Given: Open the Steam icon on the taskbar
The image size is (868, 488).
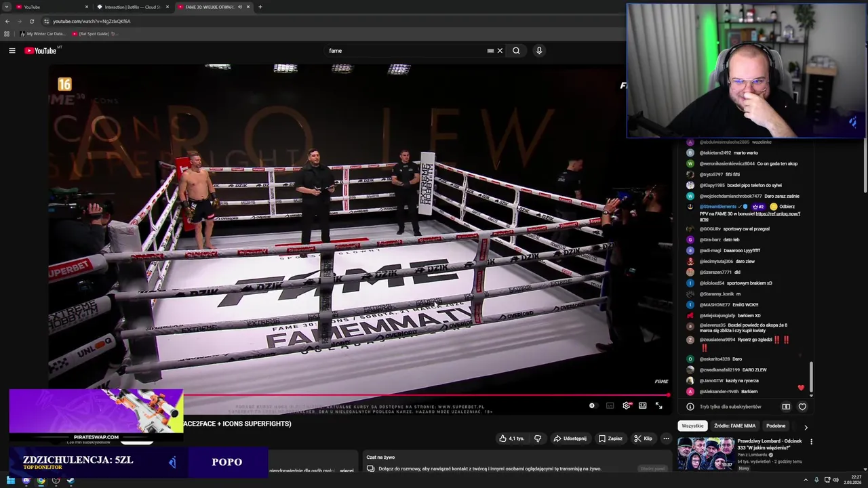Looking at the screenshot, I should [71, 481].
